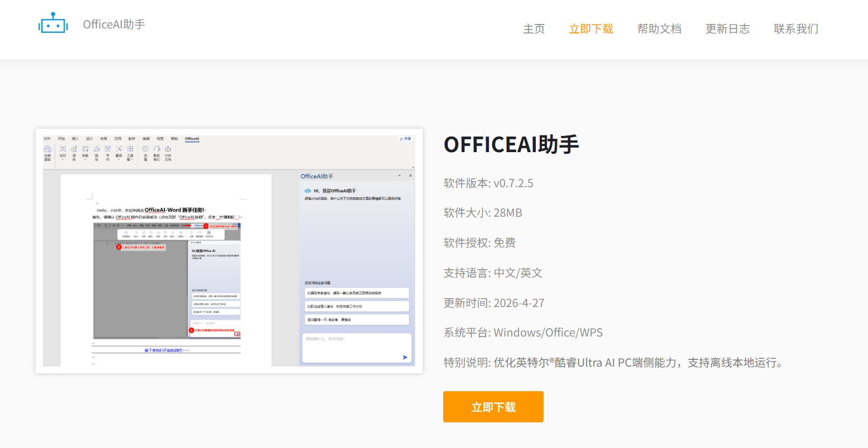Click the 支持语言: 中文/英文 line
868x448 pixels.
493,273
